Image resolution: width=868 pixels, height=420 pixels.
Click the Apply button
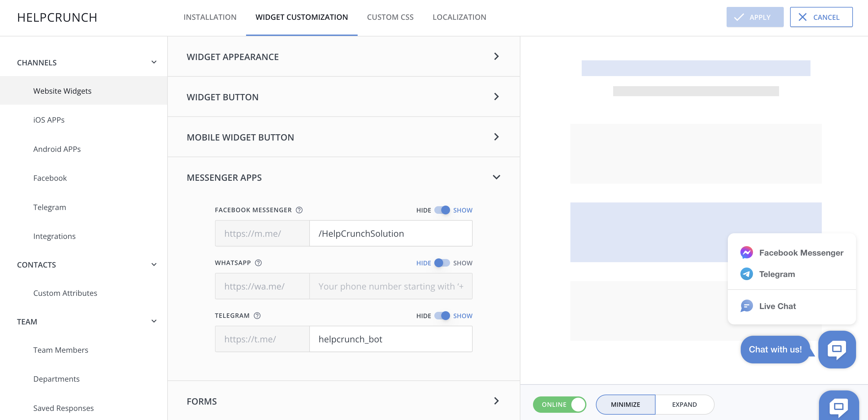coord(755,17)
